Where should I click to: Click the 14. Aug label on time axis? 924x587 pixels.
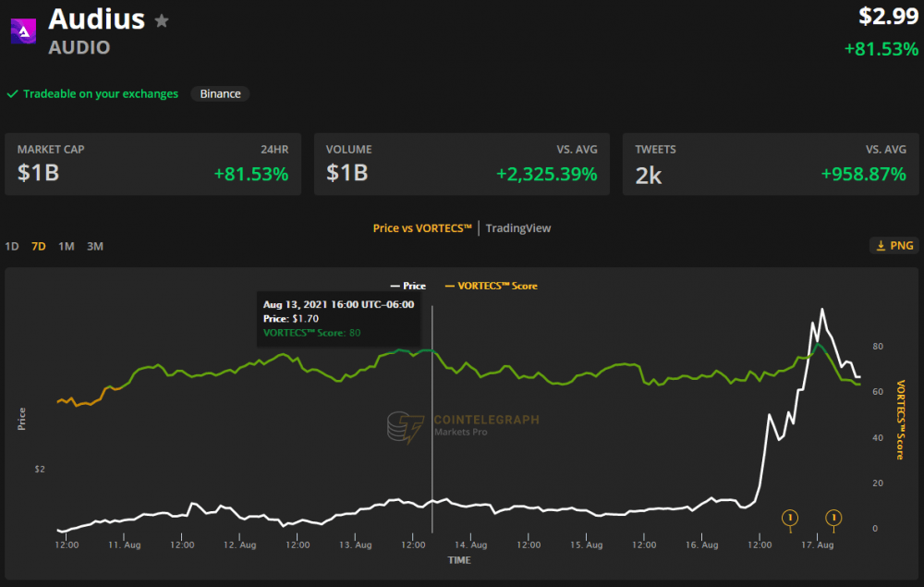pyautogui.click(x=471, y=545)
